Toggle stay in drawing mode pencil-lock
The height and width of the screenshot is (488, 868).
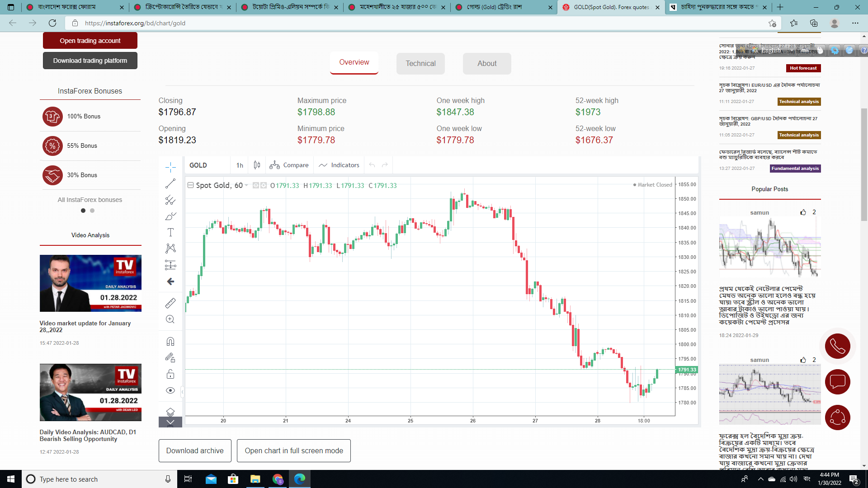coord(170,358)
